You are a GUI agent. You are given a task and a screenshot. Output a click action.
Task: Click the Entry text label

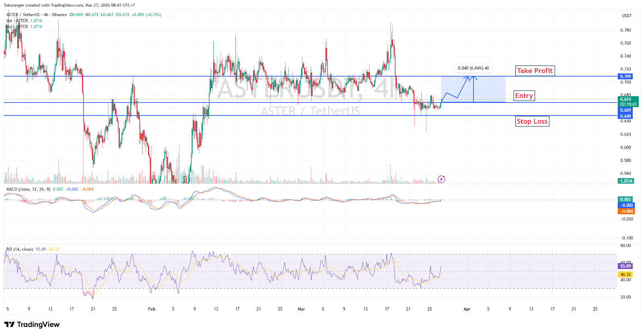click(x=524, y=96)
